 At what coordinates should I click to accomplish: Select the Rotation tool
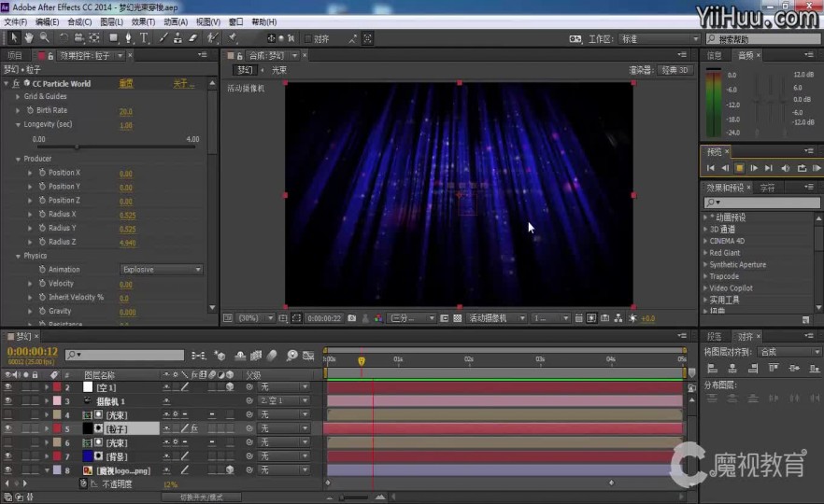pos(64,37)
